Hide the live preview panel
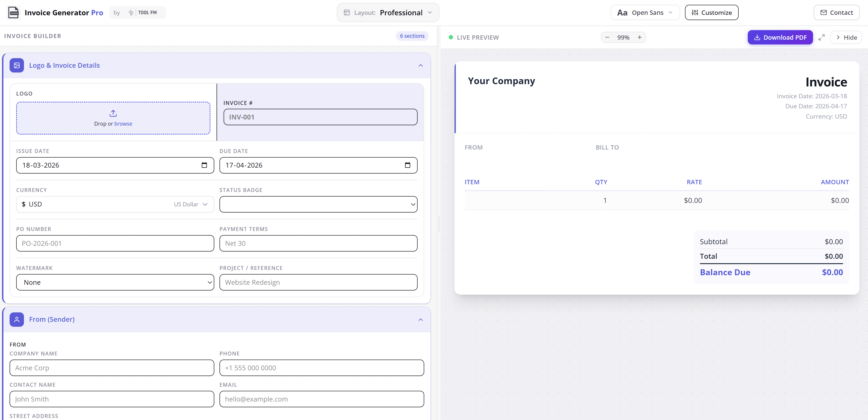 846,37
